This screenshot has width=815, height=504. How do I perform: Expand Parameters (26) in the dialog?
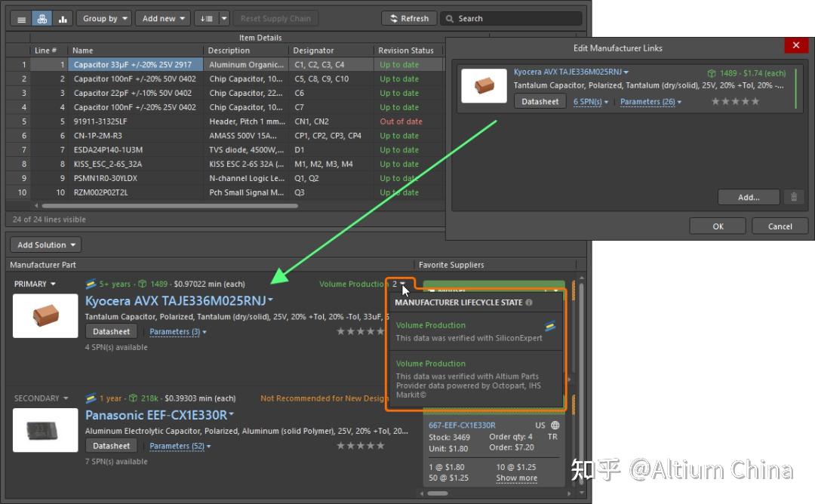click(650, 102)
